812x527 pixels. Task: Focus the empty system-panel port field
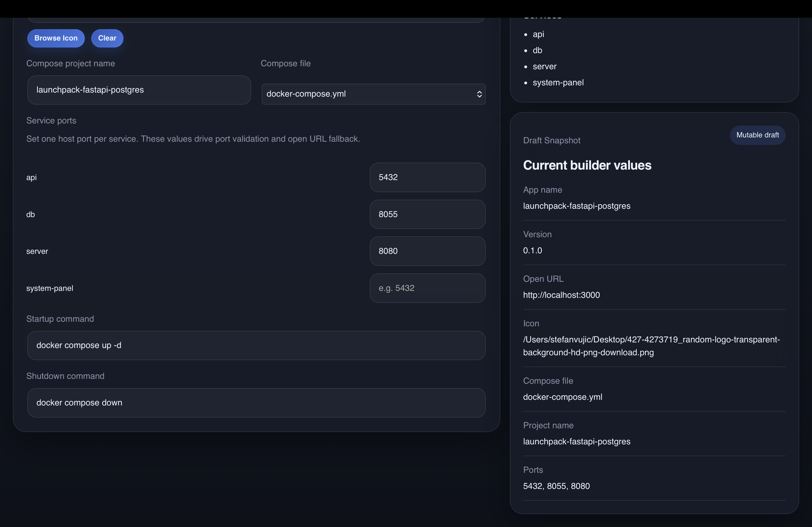[x=427, y=288]
